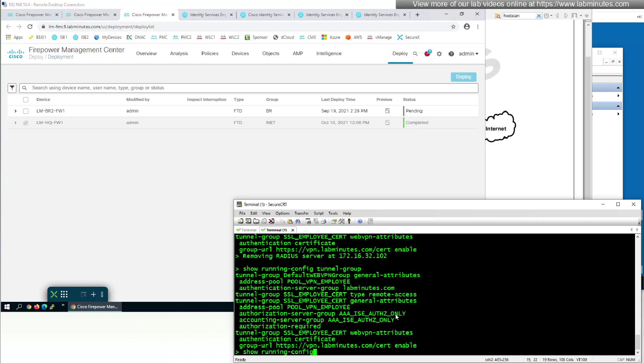Expand the LM-HQ-FW1 device row
Screen dimensions: 644x363
pyautogui.click(x=15, y=123)
